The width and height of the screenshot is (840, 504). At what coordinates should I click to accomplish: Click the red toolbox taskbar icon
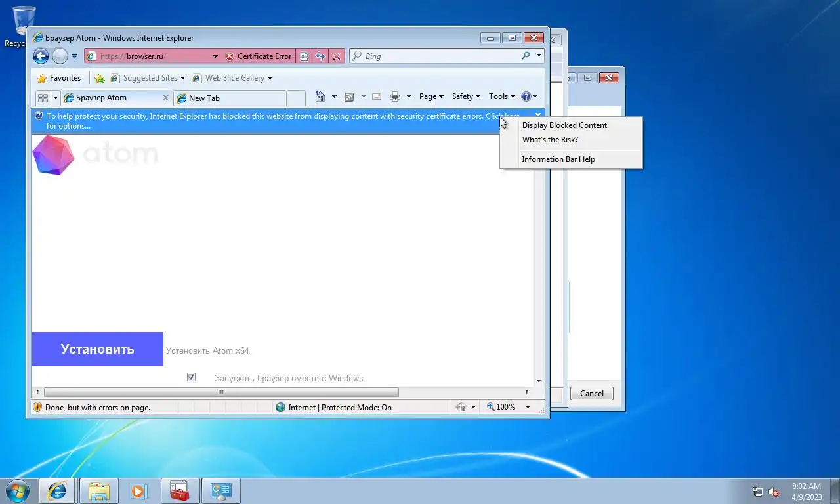click(x=180, y=491)
